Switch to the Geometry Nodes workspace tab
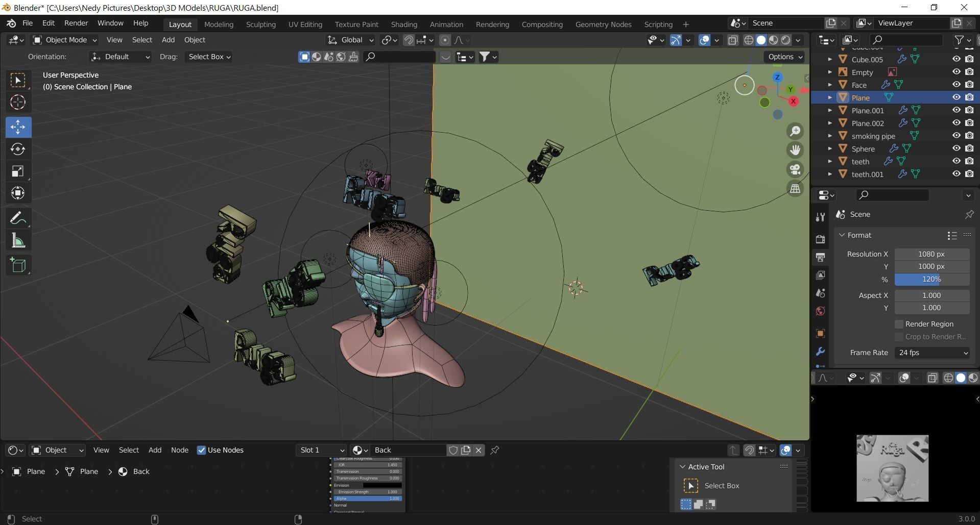Viewport: 980px width, 525px height. pos(603,24)
